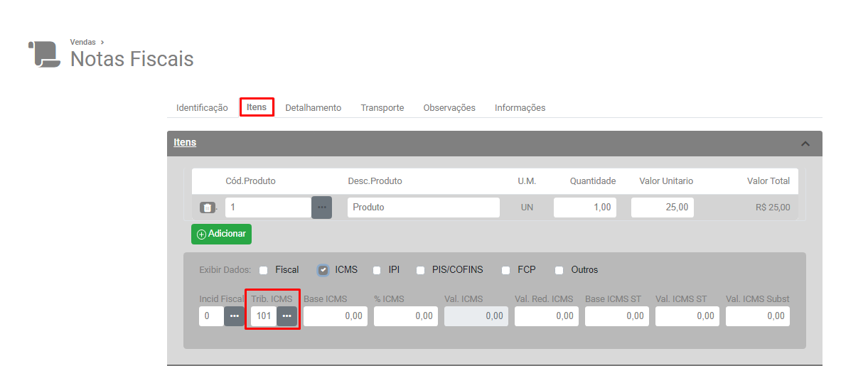Uncheck the ICMS checkbox
This screenshot has height=366, width=868.
point(323,270)
